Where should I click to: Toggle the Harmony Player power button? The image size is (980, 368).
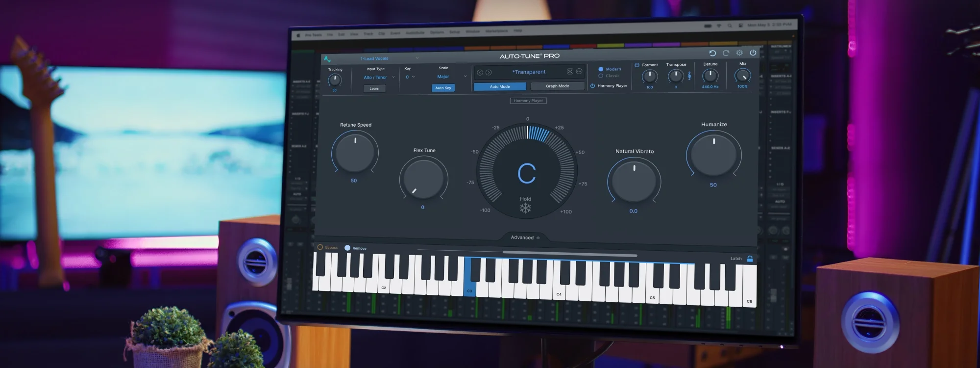[x=592, y=86]
